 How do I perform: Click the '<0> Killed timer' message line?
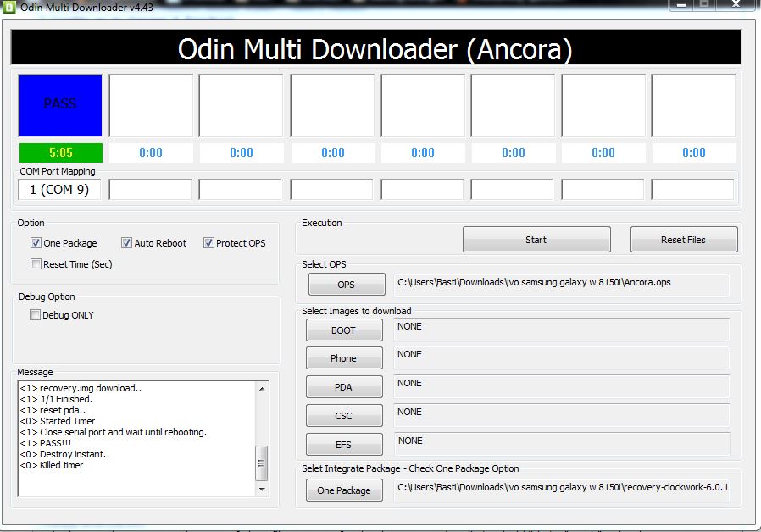[52, 465]
